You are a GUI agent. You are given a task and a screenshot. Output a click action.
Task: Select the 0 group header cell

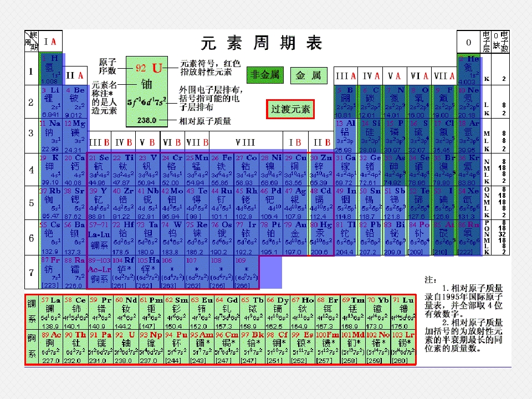(x=469, y=42)
